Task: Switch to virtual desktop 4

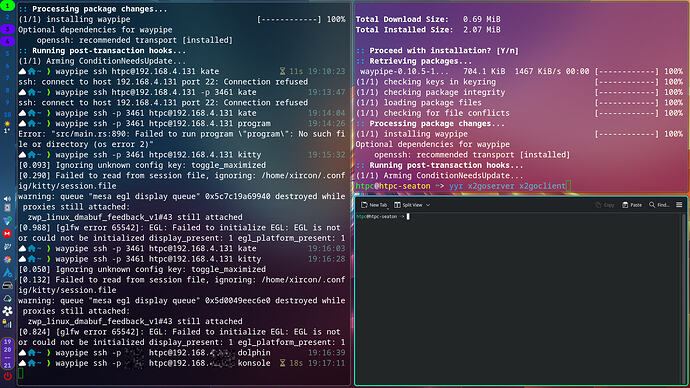Action: [x=7, y=41]
